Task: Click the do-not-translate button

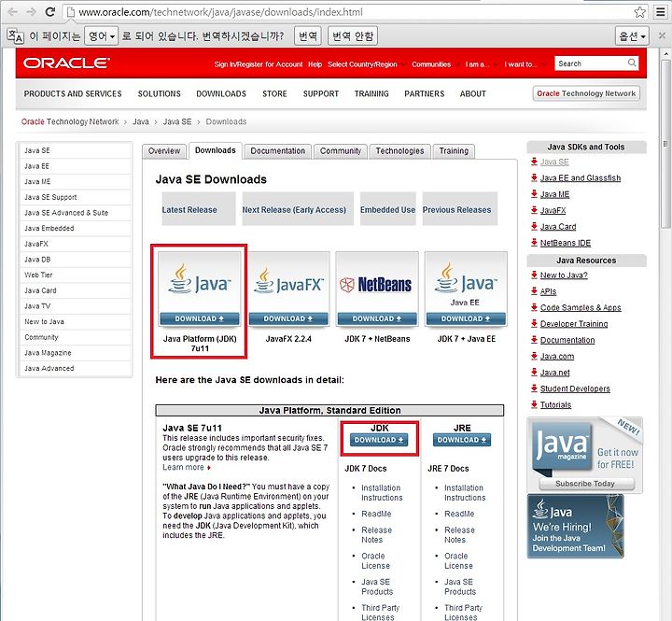Action: [353, 36]
